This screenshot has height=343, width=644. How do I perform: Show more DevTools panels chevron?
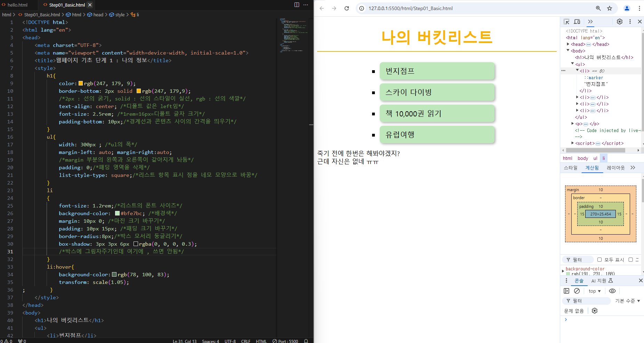click(x=590, y=22)
